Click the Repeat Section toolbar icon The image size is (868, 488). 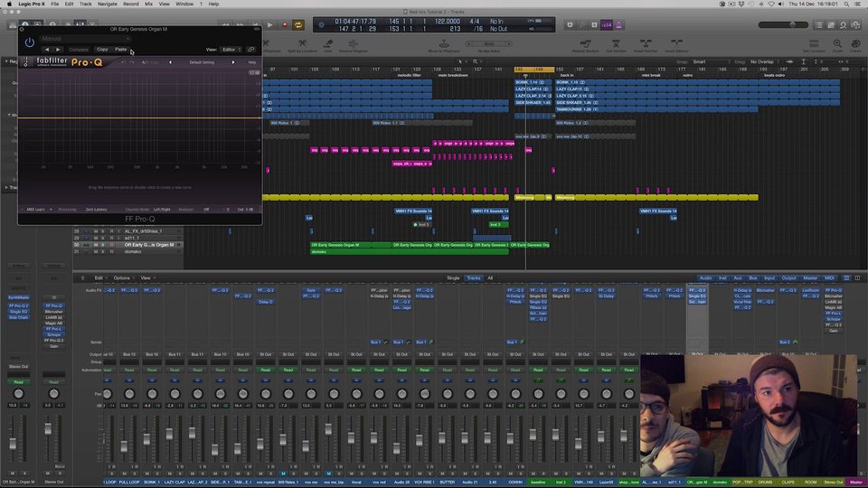pos(585,45)
